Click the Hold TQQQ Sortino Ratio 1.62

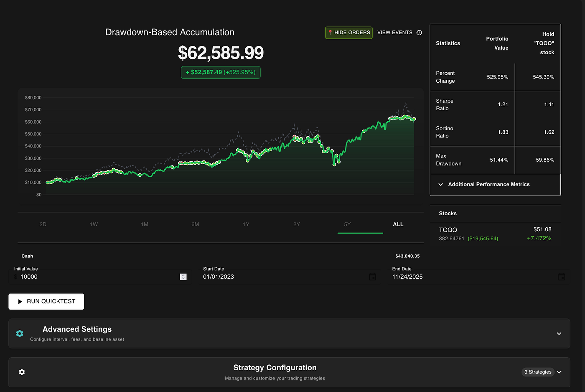(x=549, y=132)
